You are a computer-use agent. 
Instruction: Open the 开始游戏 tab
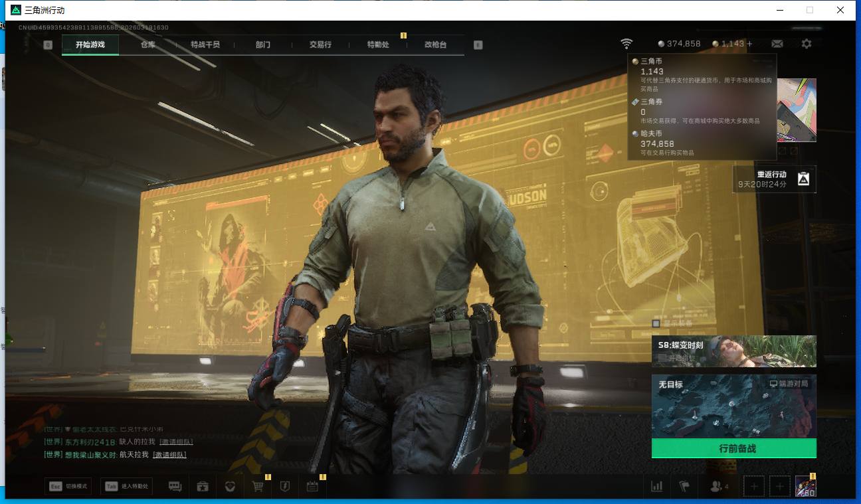pyautogui.click(x=90, y=44)
